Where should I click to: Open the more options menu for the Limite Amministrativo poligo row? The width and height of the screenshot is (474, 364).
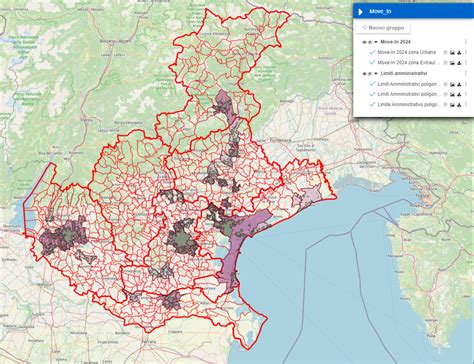tap(466, 105)
